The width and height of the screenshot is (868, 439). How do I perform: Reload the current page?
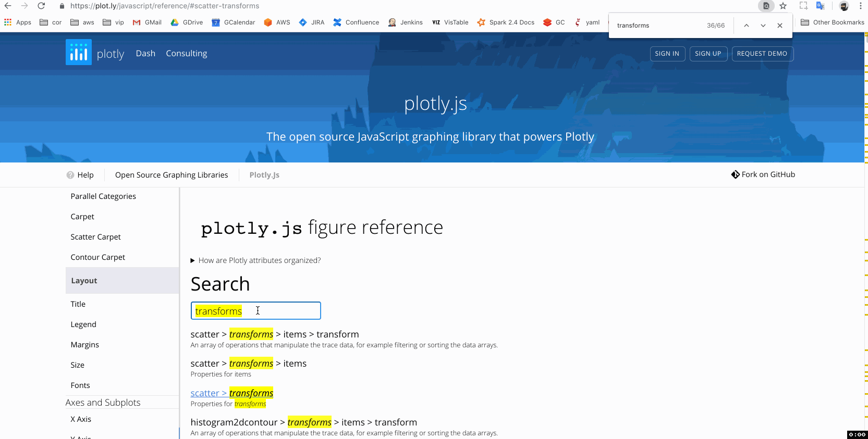(41, 6)
